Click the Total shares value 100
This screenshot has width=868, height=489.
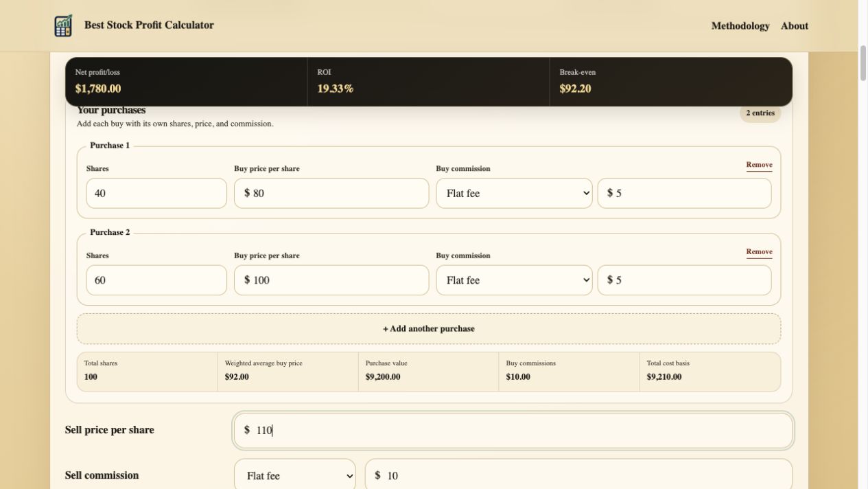pos(91,377)
